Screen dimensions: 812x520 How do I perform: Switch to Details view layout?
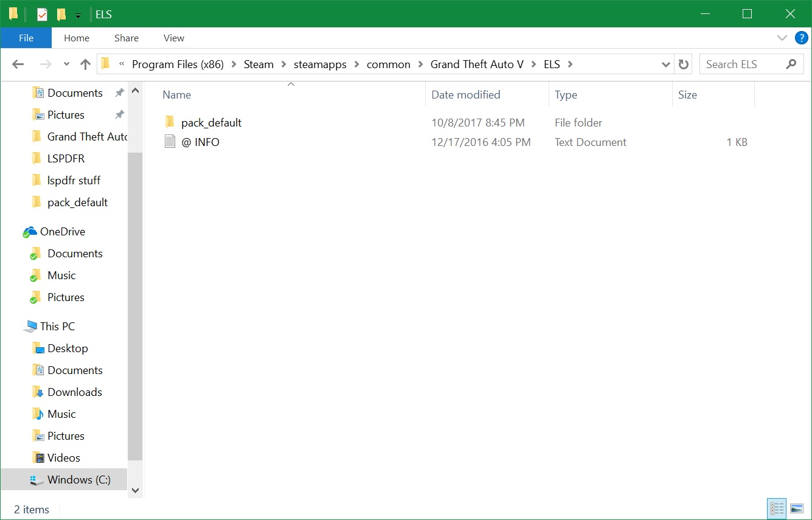point(777,508)
